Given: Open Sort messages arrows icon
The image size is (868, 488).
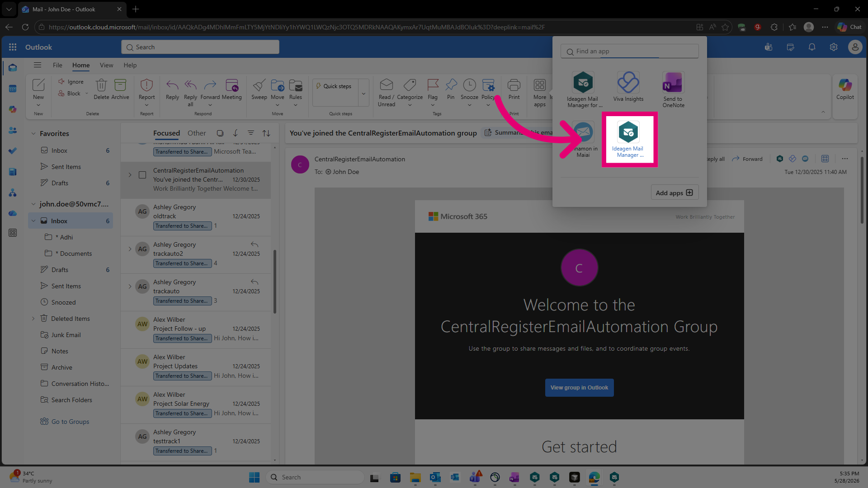Looking at the screenshot, I should [266, 133].
